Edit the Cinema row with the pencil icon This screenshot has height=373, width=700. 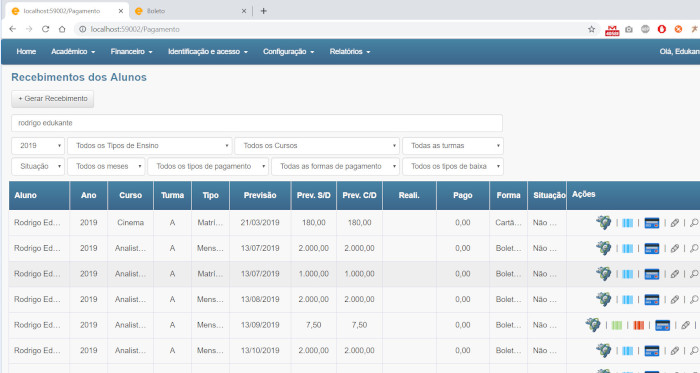[675, 223]
